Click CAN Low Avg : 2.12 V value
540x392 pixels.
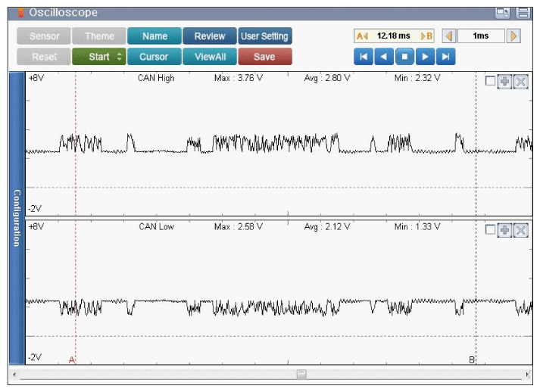(x=327, y=227)
